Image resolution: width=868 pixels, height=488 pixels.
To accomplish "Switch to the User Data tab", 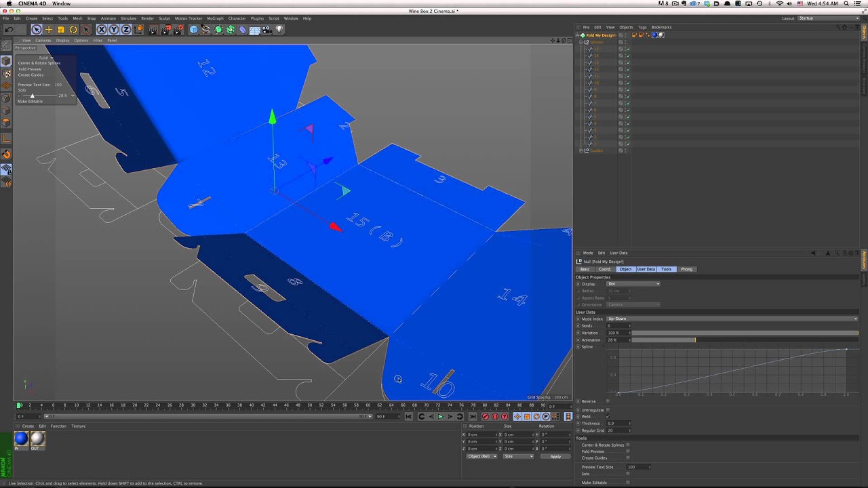I will pyautogui.click(x=646, y=269).
